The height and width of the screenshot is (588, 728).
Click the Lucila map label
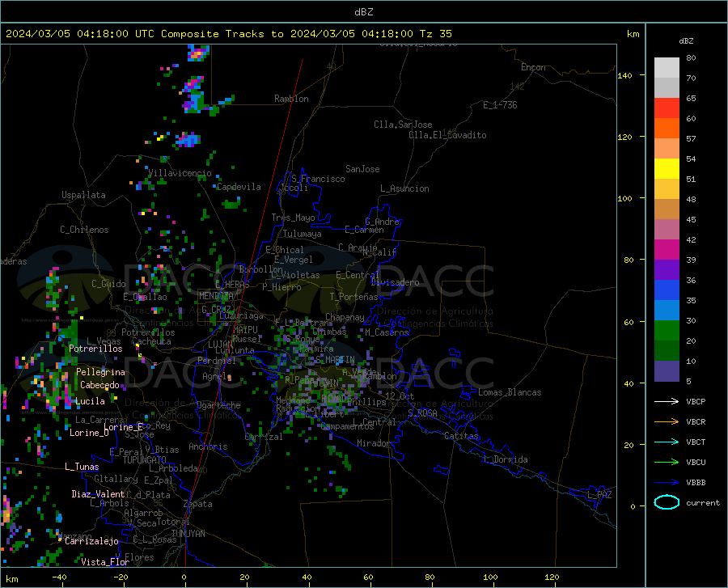tap(90, 401)
